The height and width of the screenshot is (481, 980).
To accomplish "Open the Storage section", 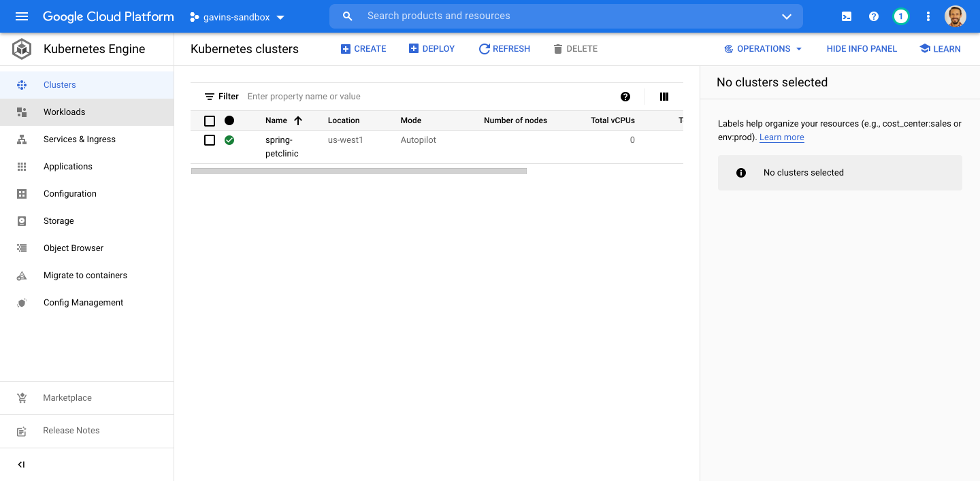I will [x=58, y=220].
